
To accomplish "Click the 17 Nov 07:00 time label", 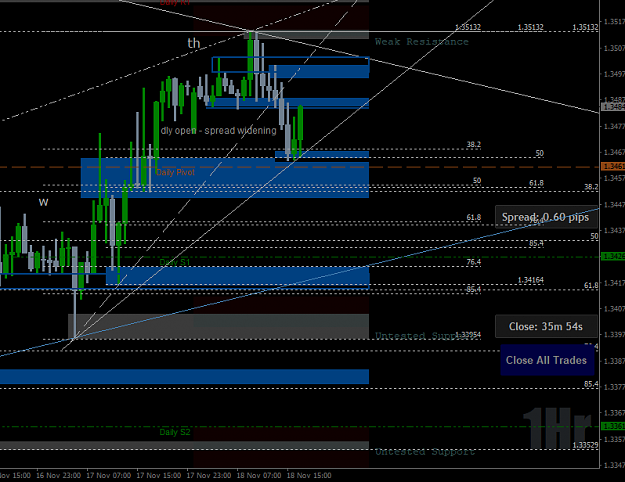I will click(x=108, y=476).
